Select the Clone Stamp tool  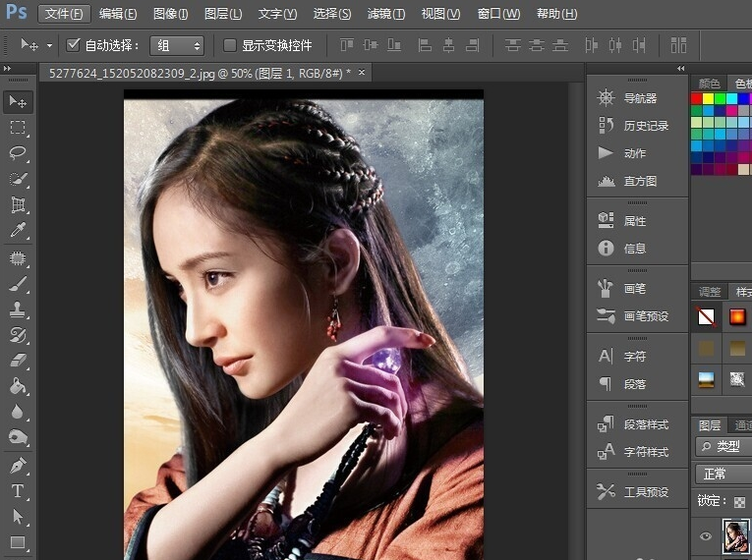[18, 309]
